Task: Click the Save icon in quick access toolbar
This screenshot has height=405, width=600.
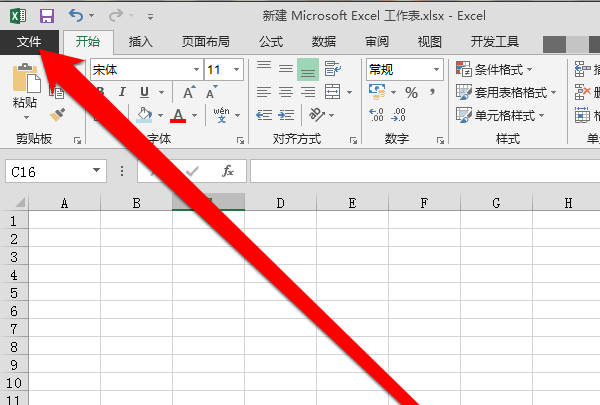Action: click(47, 16)
